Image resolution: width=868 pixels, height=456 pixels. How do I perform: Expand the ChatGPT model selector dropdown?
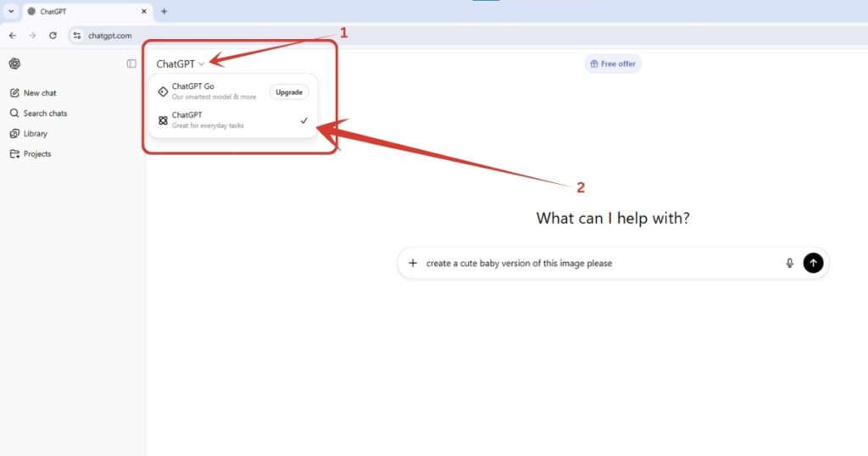click(x=180, y=64)
